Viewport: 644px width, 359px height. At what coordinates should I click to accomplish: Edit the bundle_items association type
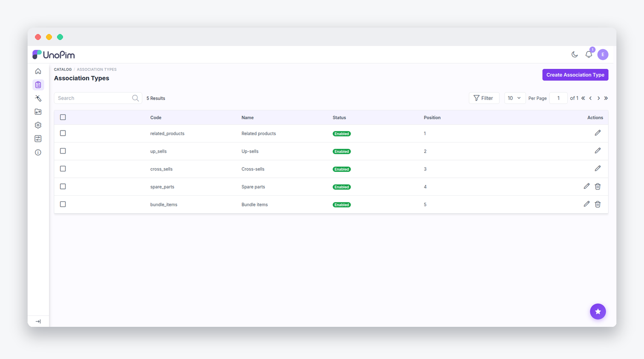coord(586,204)
